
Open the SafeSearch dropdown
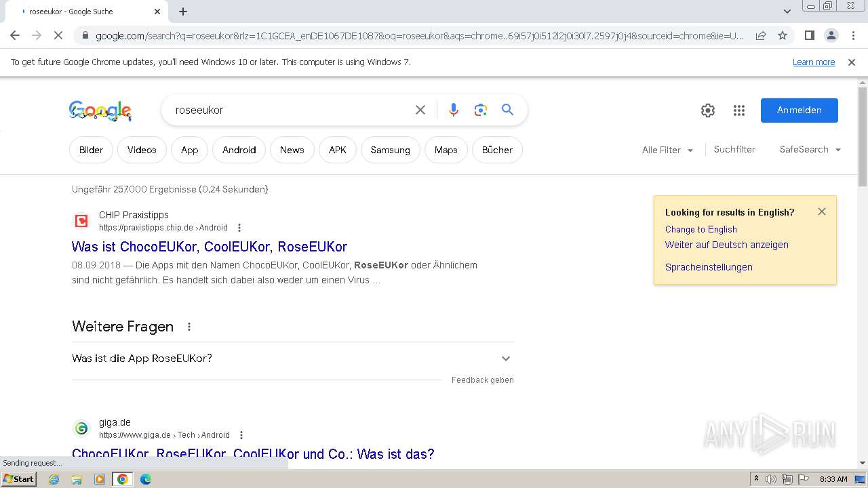[x=810, y=149]
